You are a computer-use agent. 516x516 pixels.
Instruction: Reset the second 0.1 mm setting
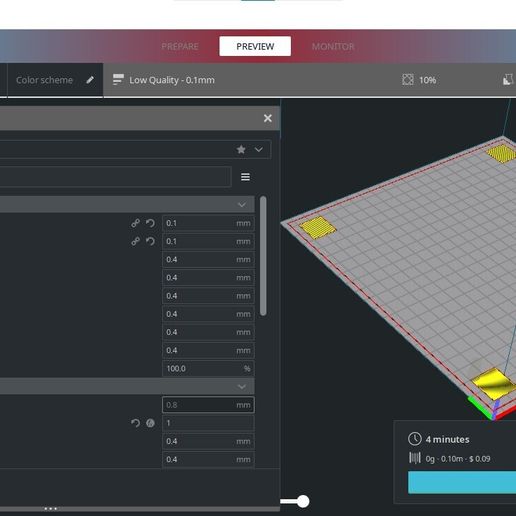coord(150,241)
